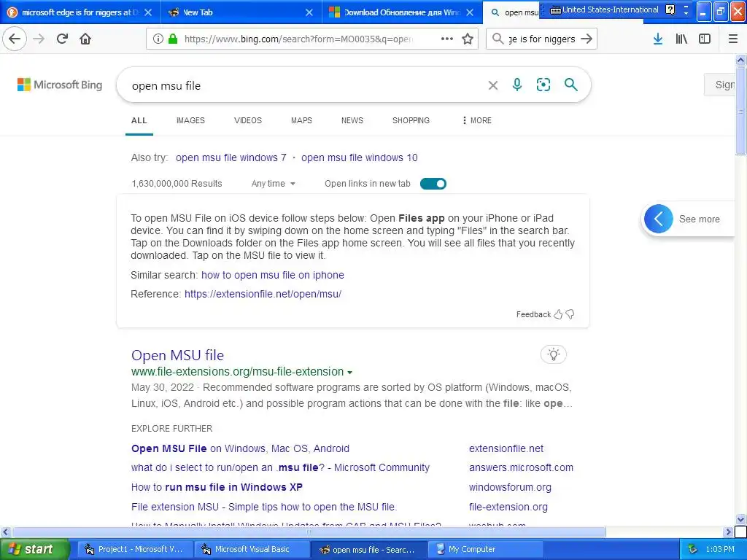747x560 pixels.
Task: Open suggestion open msu file windows 10
Action: click(x=359, y=157)
